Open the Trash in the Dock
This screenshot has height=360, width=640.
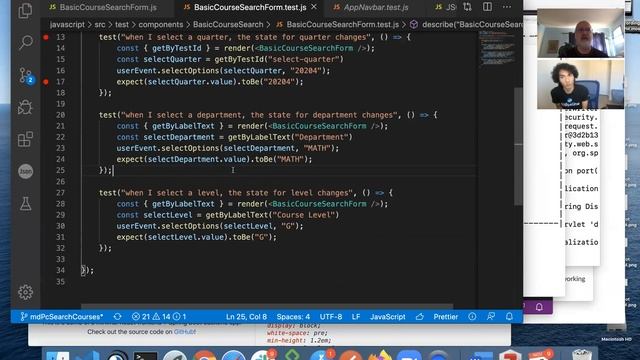tap(582, 354)
